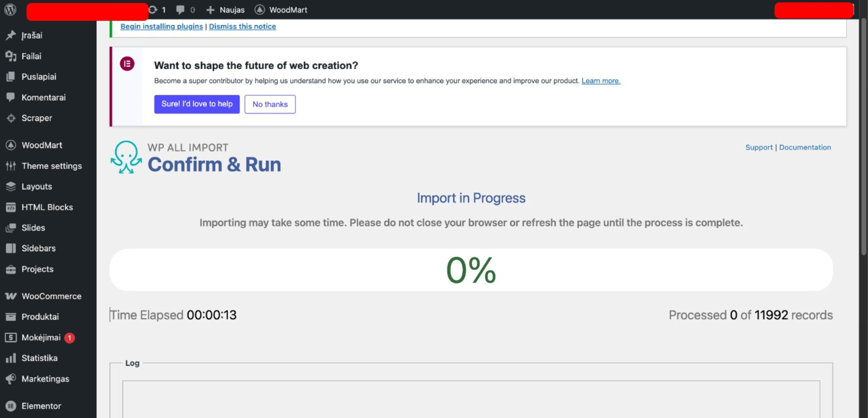Click the No thanks button

coord(270,104)
